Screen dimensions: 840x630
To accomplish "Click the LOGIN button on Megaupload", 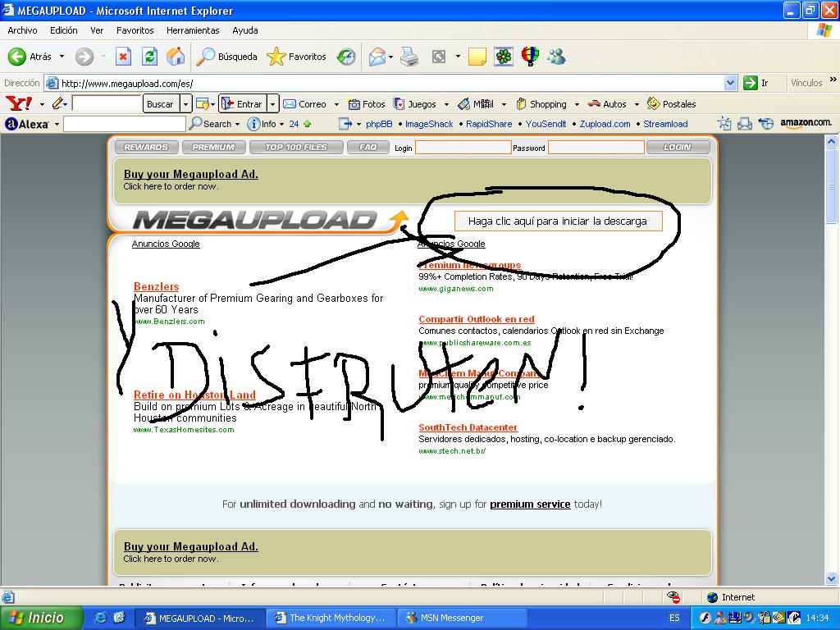I will (x=678, y=148).
